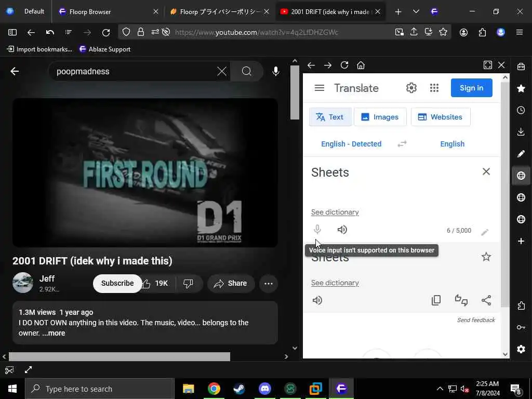
Task: Swap translation languages arrows
Action: coord(402,144)
